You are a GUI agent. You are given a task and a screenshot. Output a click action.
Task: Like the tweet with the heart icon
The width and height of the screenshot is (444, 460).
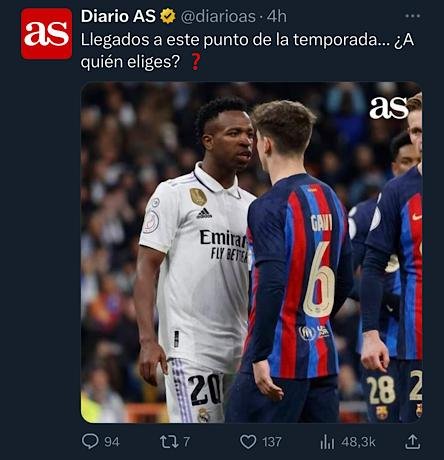[248, 442]
